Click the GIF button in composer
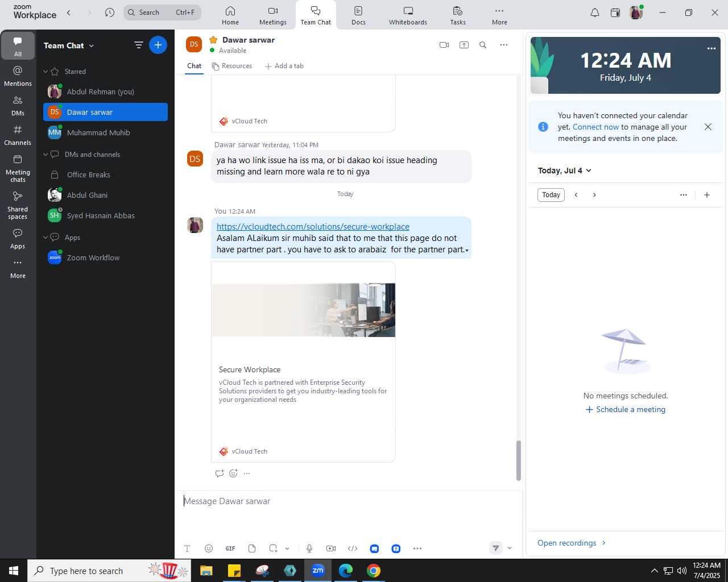The height and width of the screenshot is (582, 728). click(x=230, y=548)
